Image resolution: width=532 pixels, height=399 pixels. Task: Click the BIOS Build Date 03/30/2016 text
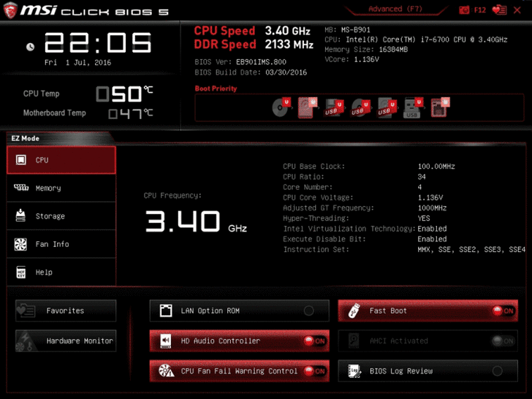[251, 72]
